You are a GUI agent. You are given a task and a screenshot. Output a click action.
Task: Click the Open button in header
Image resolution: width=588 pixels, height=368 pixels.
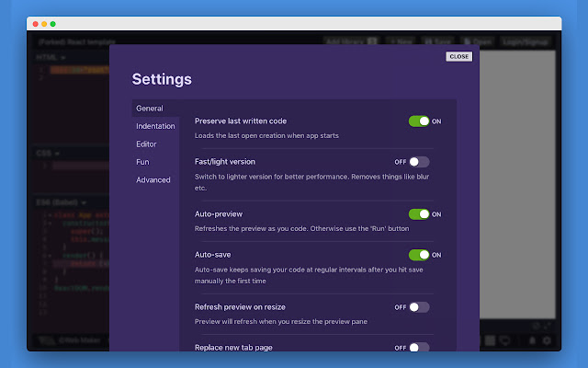click(483, 41)
